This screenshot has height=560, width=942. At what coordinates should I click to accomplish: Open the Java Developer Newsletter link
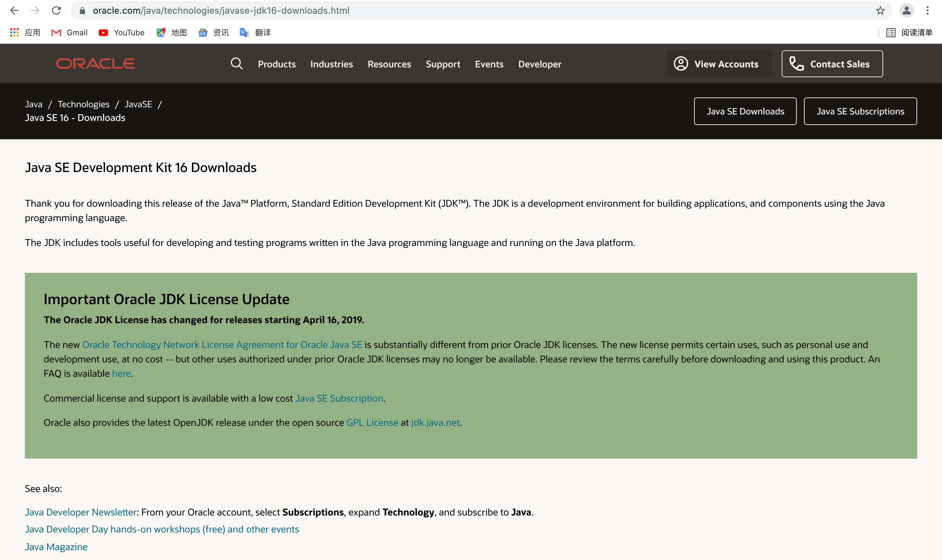click(81, 512)
